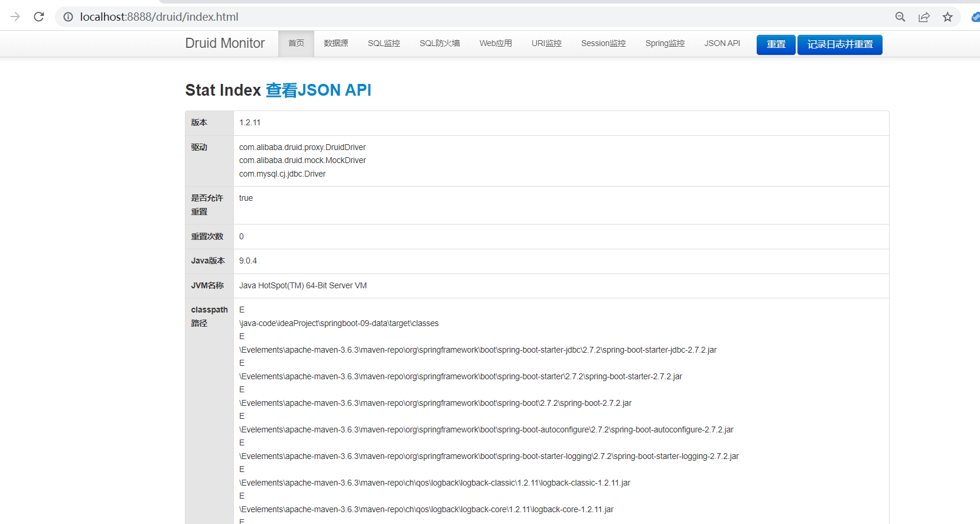Open the zoom magnifier icon in address bar

point(900,17)
